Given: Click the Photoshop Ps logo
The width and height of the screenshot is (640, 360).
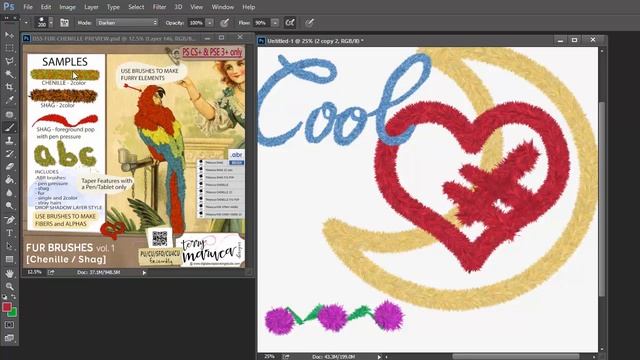Looking at the screenshot, I should coord(9,7).
